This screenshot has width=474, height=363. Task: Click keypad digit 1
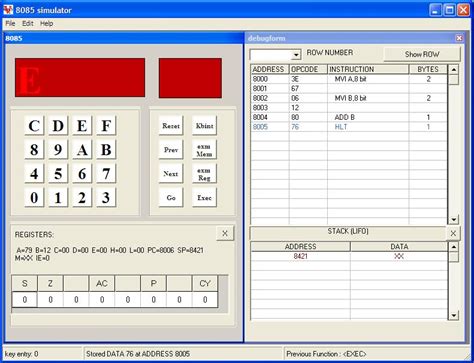pos(58,198)
